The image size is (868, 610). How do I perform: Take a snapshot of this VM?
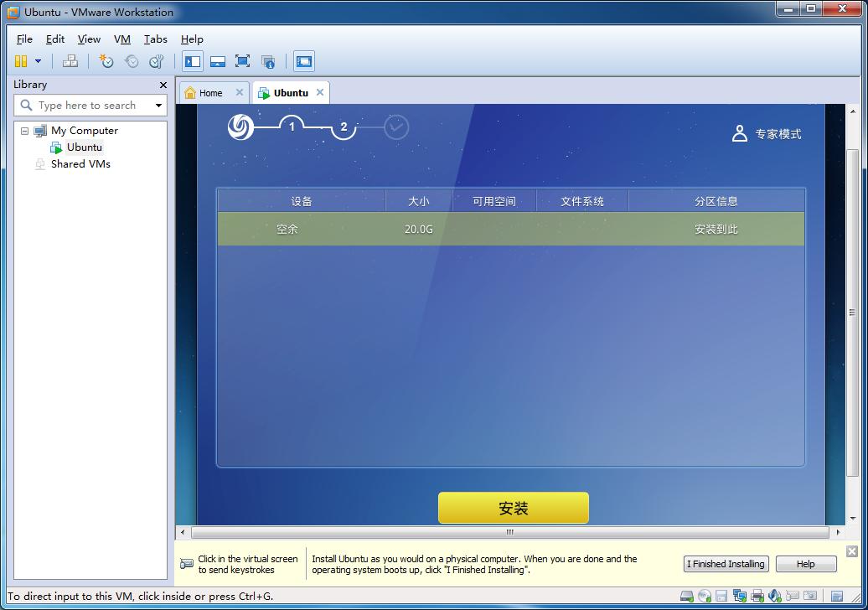[x=106, y=61]
